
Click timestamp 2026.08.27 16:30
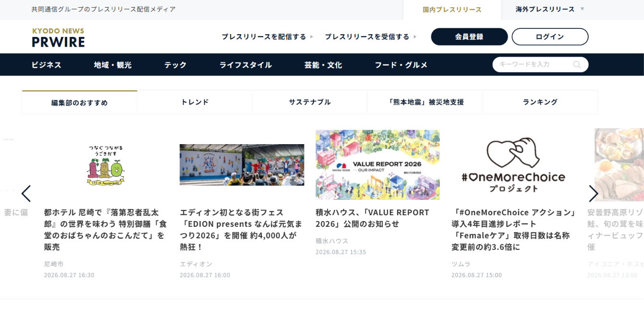(x=69, y=275)
